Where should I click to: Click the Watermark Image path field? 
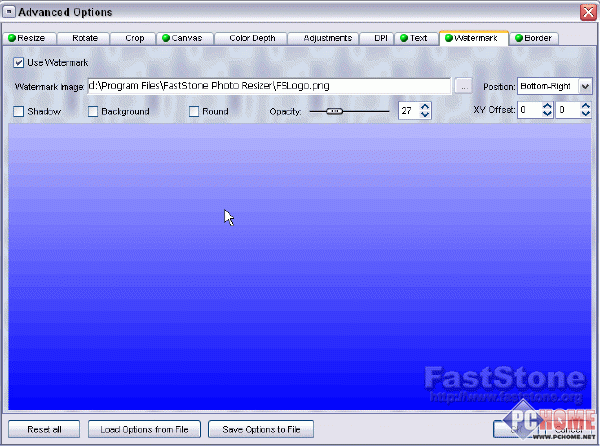click(269, 86)
